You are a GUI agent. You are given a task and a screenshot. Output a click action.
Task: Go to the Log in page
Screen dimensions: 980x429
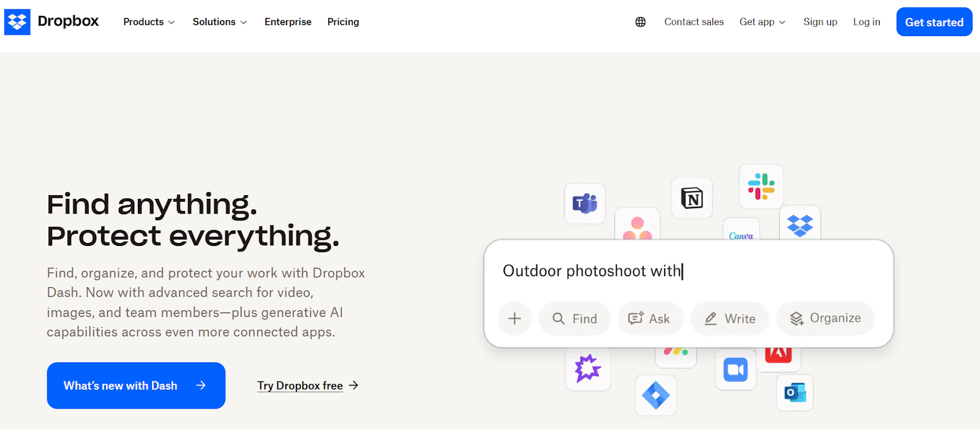(867, 22)
